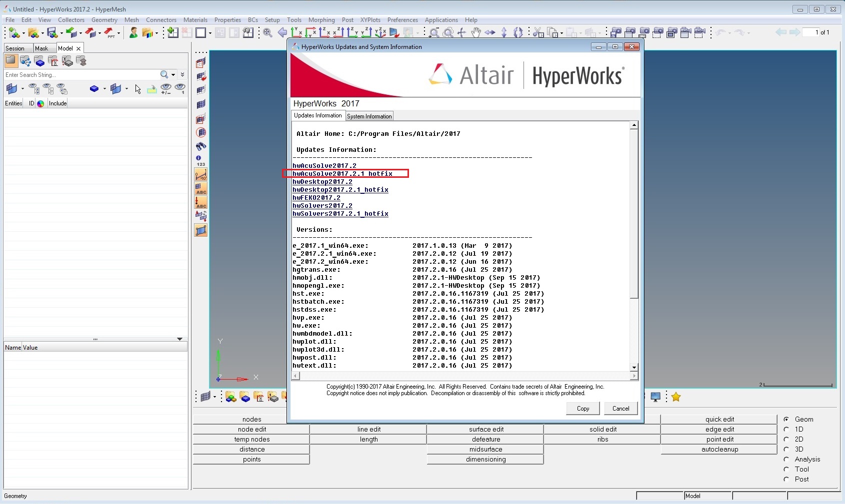Click the autocleanup panel button
The height and width of the screenshot is (504, 845).
(719, 450)
